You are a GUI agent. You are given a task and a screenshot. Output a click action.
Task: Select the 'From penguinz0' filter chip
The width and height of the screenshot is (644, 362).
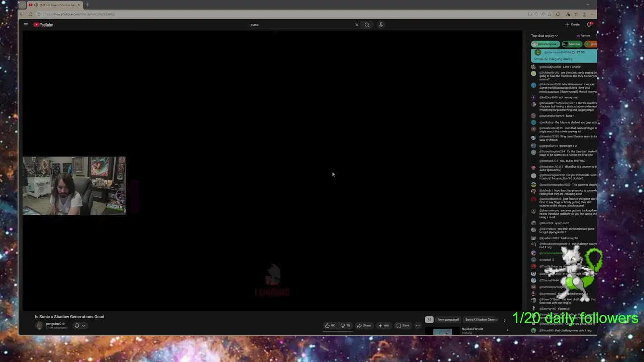pyautogui.click(x=448, y=320)
